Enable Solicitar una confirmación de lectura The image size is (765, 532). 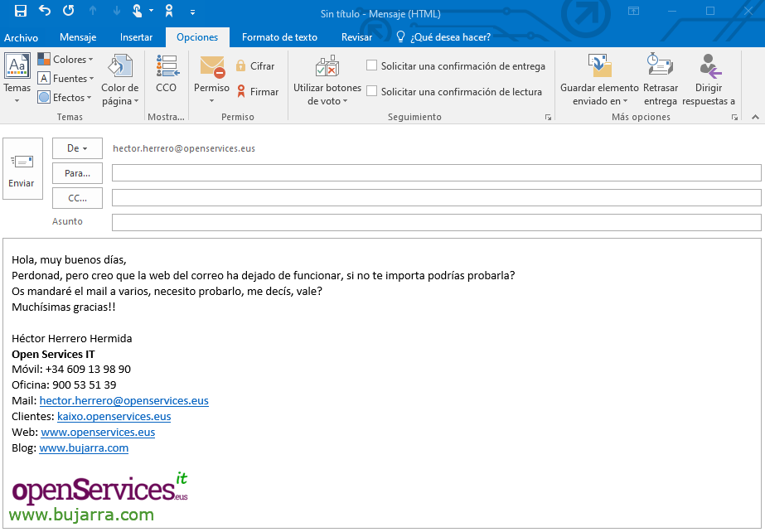coord(372,91)
